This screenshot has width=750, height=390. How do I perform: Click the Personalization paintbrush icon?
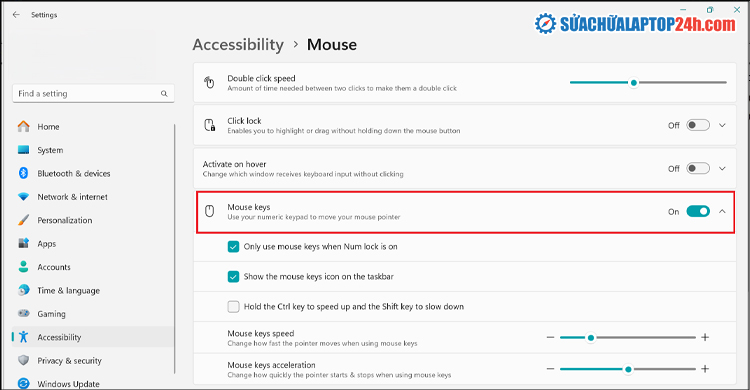point(23,220)
